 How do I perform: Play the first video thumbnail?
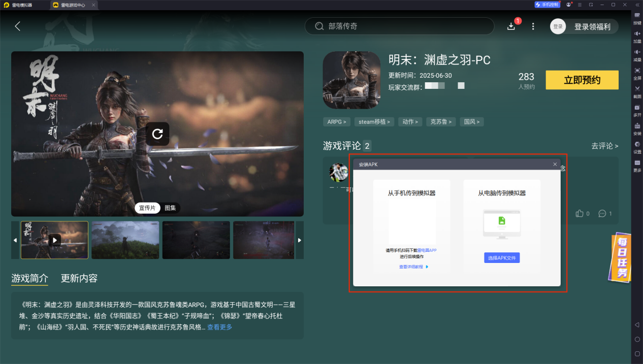(54, 240)
